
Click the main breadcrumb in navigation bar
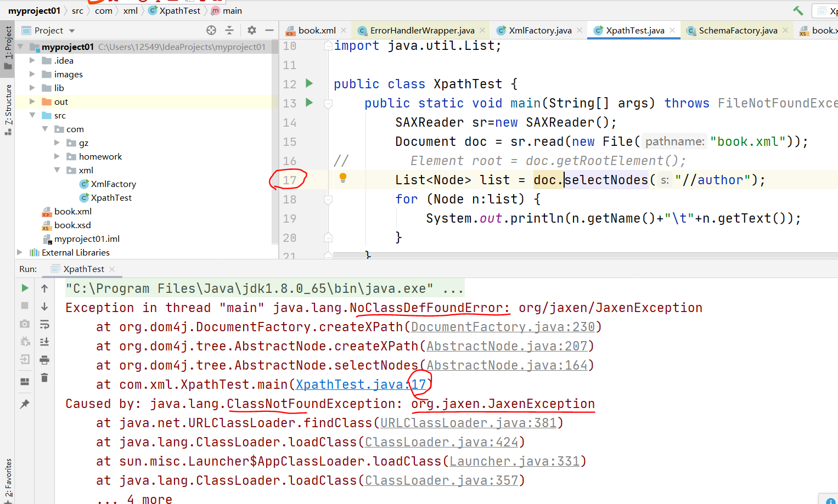coord(226,10)
